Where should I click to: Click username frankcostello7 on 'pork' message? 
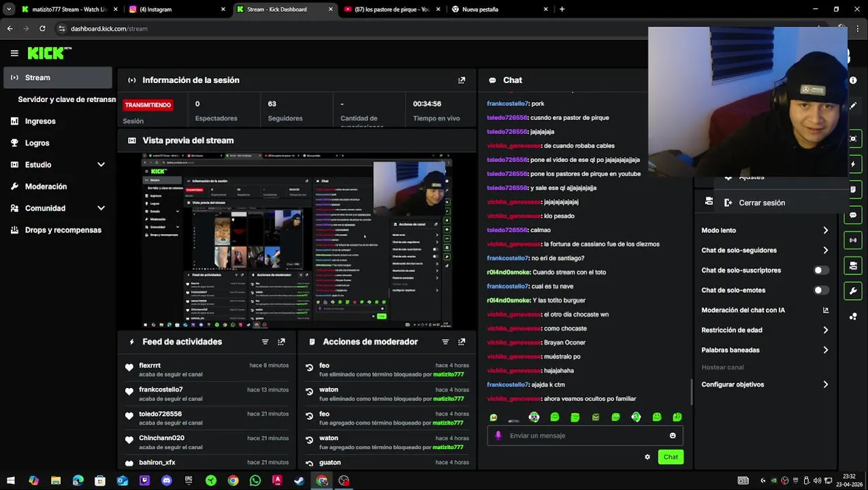coord(507,103)
